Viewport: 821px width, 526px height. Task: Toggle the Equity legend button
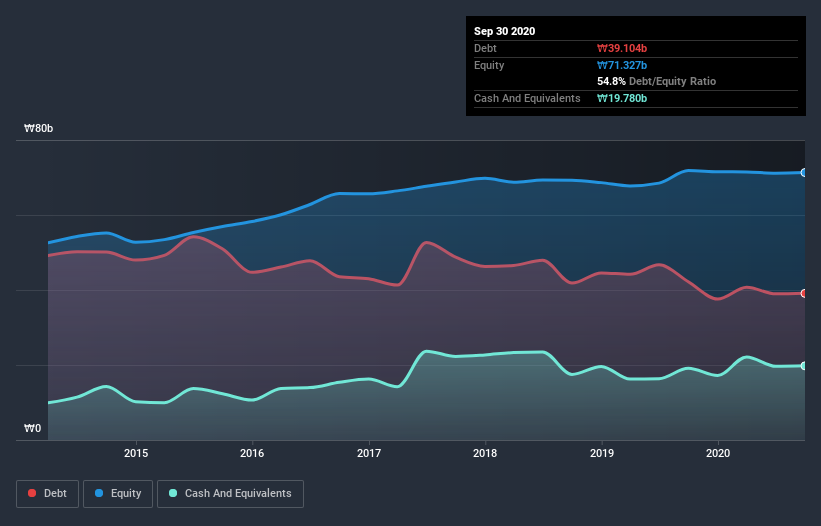tap(118, 494)
